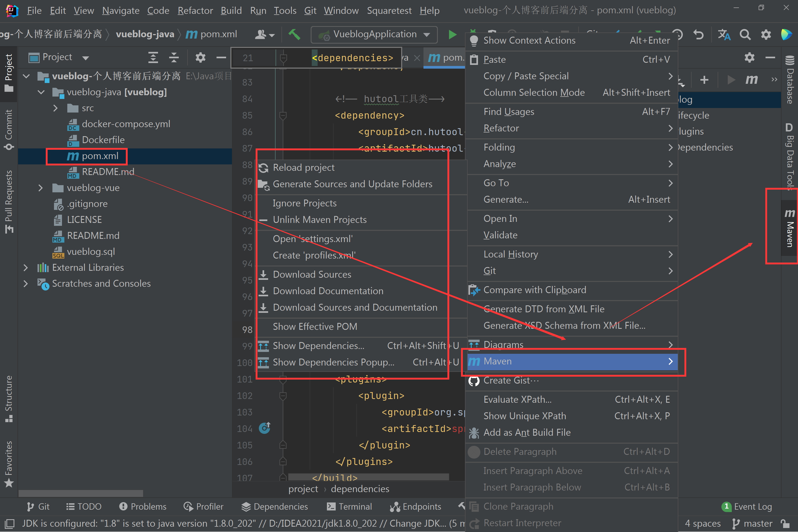Select Reload project in Maven submenu
This screenshot has width=798, height=532.
coord(303,168)
